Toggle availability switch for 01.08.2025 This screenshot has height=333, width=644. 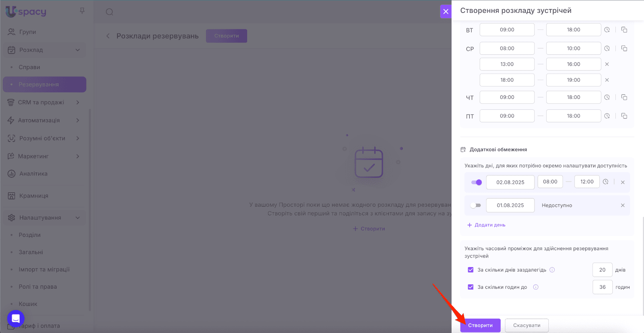click(476, 206)
